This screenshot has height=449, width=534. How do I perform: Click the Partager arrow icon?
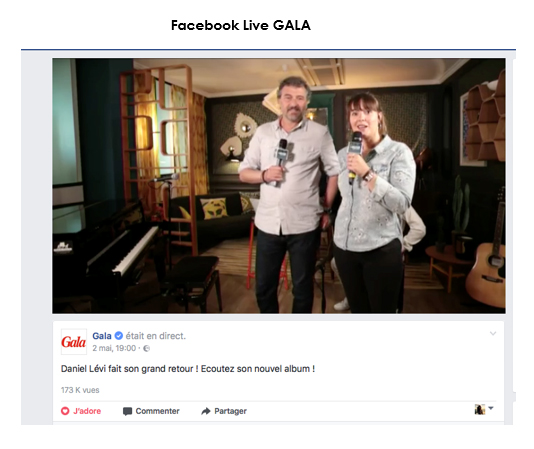click(206, 411)
